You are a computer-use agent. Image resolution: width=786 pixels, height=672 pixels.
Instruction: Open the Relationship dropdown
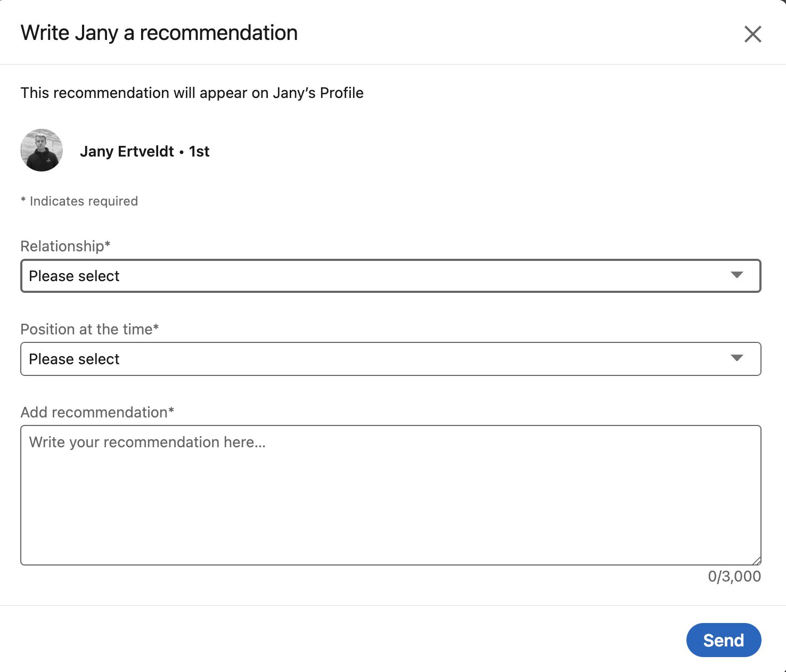point(391,276)
